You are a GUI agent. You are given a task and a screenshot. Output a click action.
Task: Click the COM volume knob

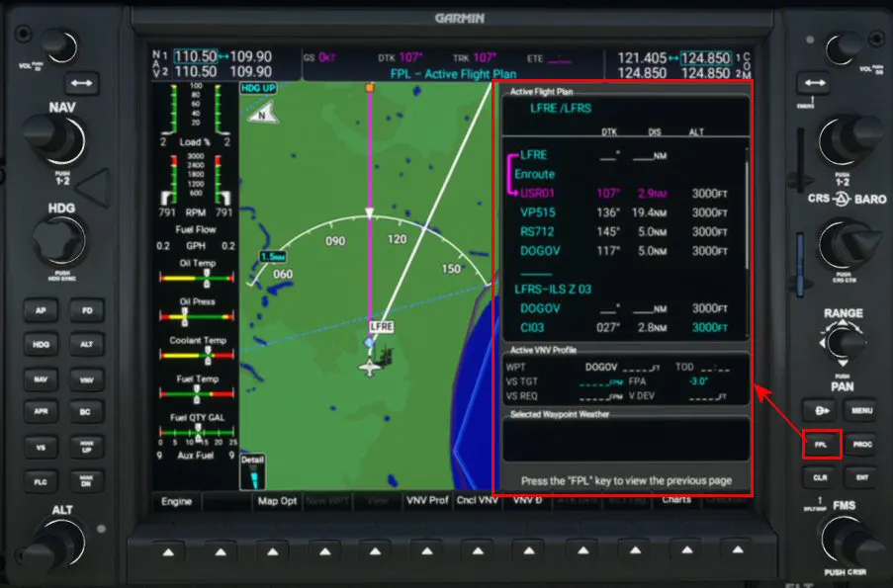tap(843, 47)
